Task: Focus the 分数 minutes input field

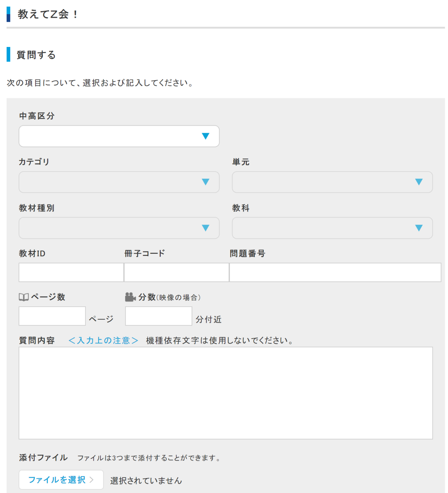Action: click(159, 316)
